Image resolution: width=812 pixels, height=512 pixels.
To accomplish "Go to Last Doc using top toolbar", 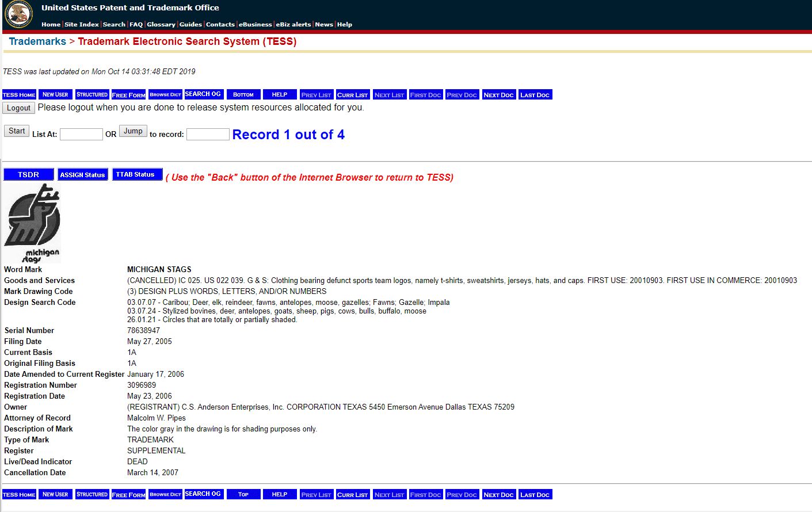I will click(535, 94).
